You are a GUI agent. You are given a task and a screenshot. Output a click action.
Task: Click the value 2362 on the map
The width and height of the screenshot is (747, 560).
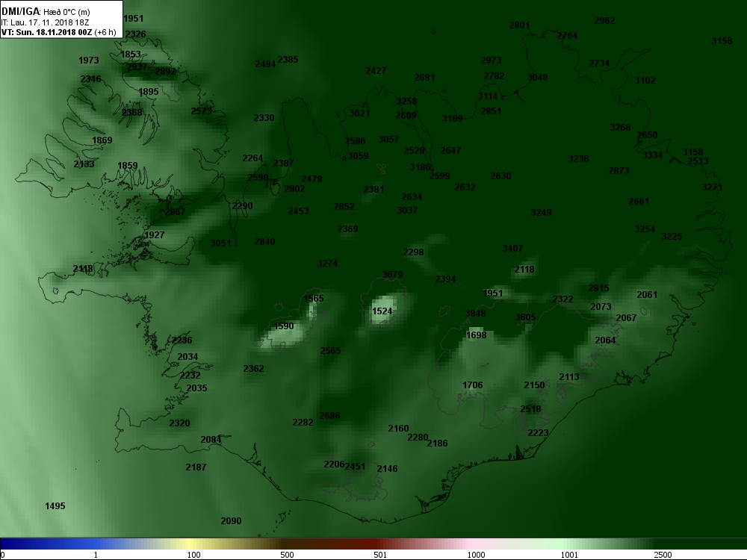point(253,369)
